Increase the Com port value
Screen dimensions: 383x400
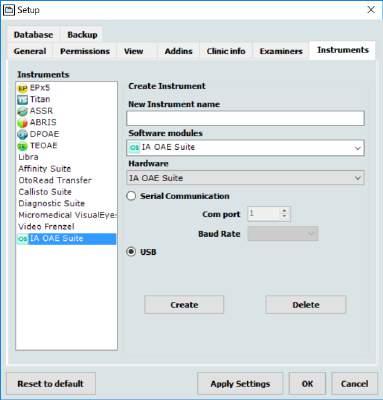point(284,211)
